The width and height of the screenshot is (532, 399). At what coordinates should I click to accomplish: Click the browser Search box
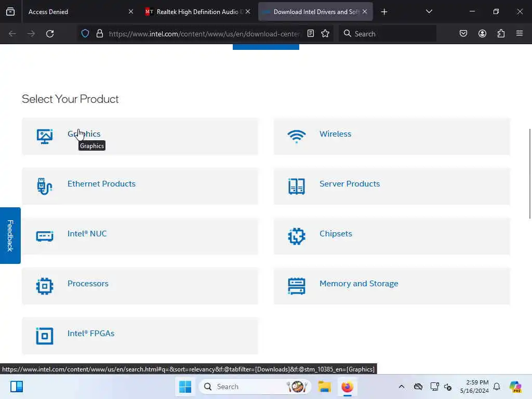pos(388,34)
